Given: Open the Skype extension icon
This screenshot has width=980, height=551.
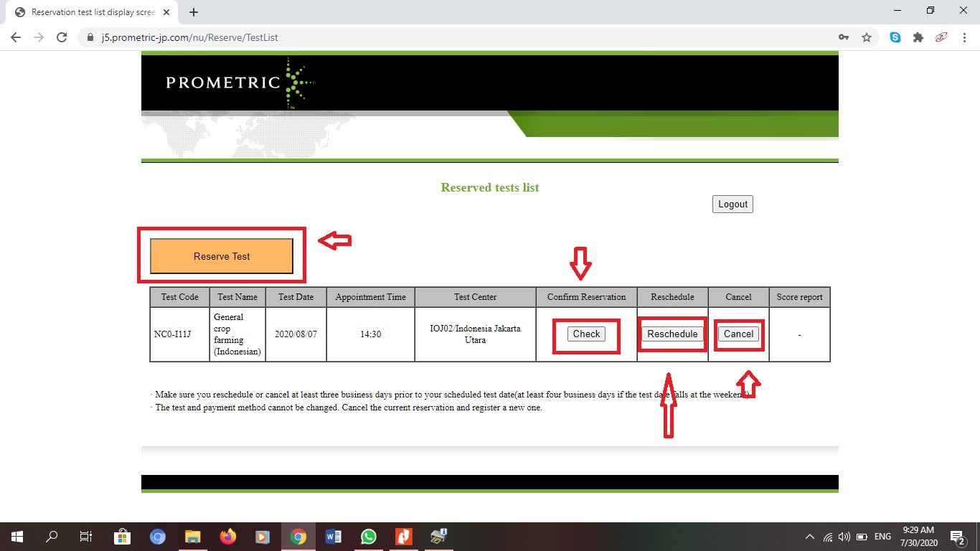Looking at the screenshot, I should [x=895, y=37].
